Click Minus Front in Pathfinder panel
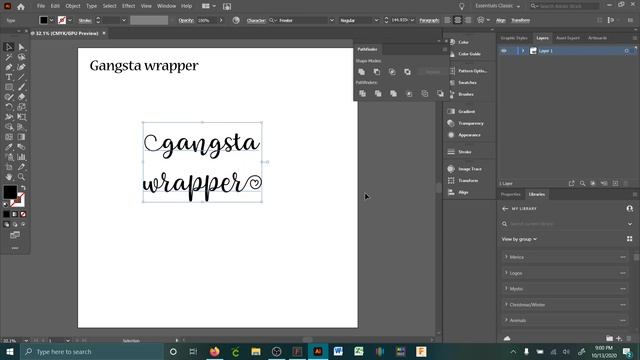Viewport: 640px width, 360px height. pyautogui.click(x=377, y=72)
